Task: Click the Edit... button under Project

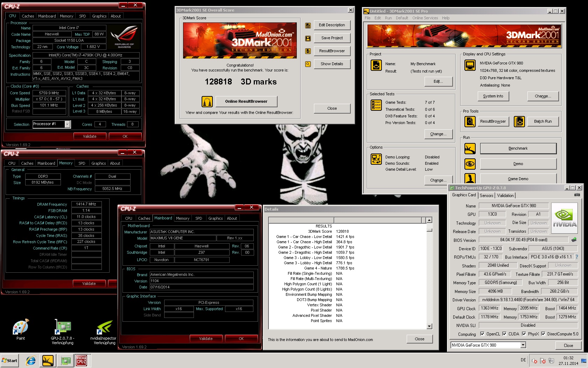Action: coord(438,82)
